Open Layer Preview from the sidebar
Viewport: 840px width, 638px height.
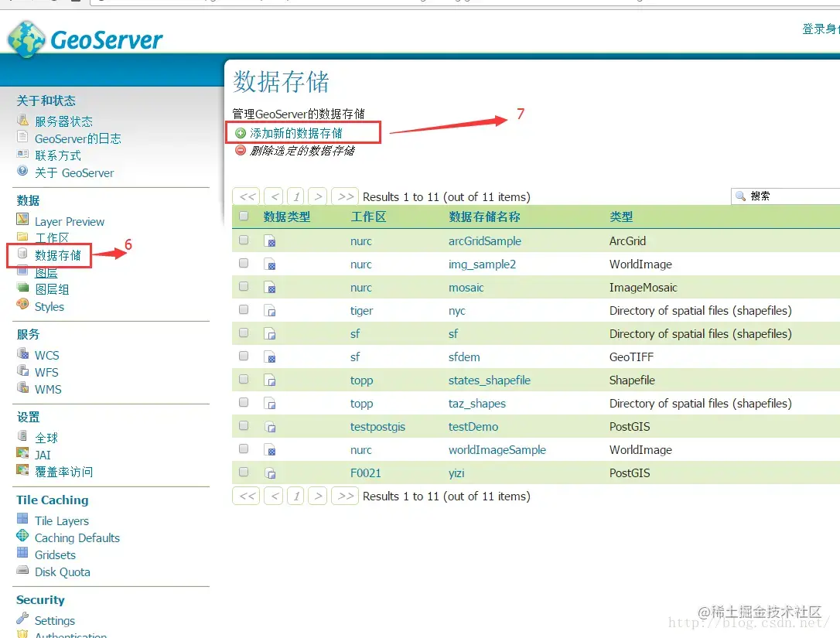click(70, 221)
